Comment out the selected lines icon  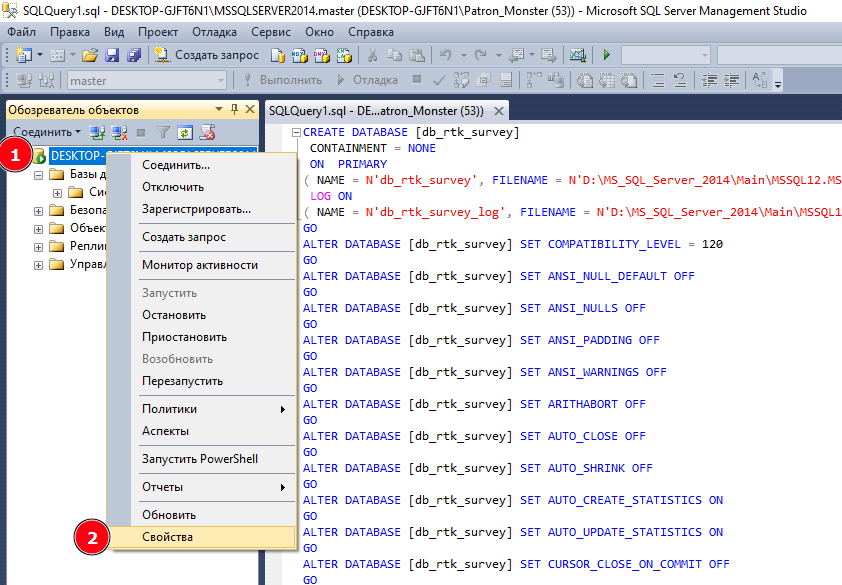pyautogui.click(x=658, y=81)
